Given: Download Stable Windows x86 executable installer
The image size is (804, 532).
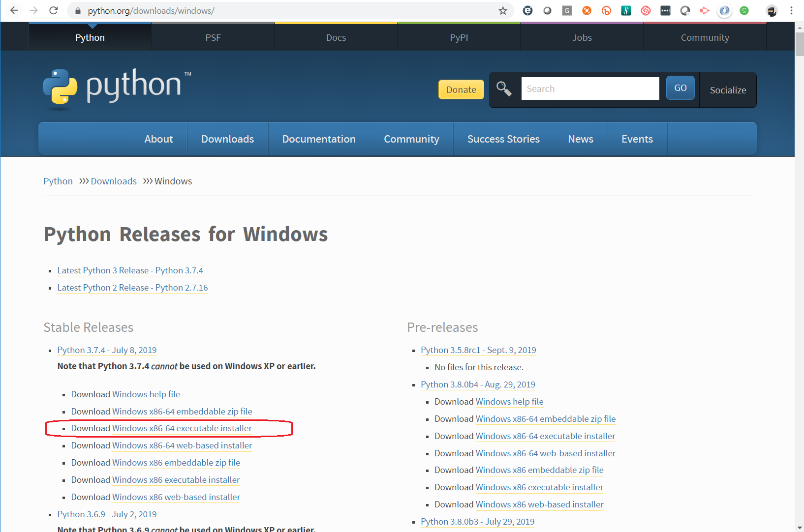Looking at the screenshot, I should pos(176,480).
